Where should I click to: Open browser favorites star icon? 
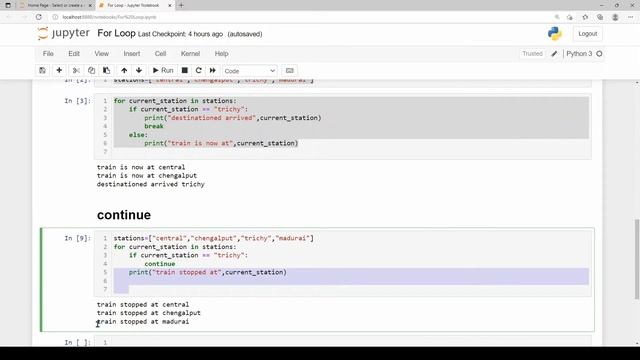tap(585, 17)
